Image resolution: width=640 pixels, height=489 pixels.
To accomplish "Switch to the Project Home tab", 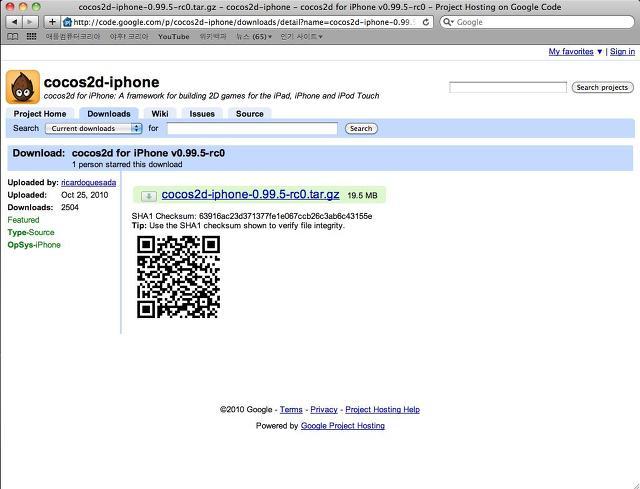I will click(x=40, y=114).
